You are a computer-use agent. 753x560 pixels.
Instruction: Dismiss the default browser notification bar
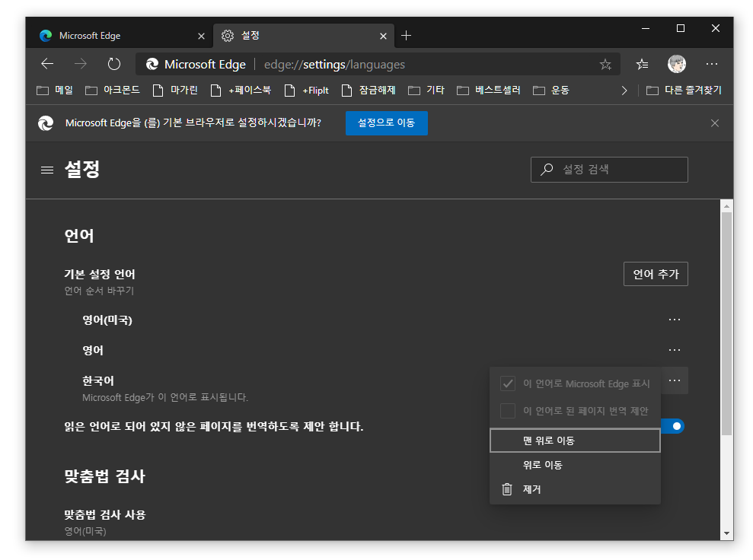715,123
